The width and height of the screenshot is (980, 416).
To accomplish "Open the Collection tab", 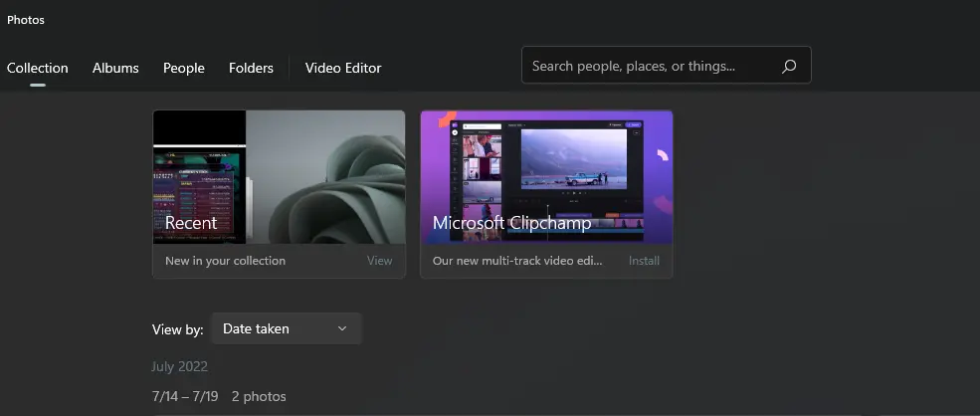I will coord(38,69).
